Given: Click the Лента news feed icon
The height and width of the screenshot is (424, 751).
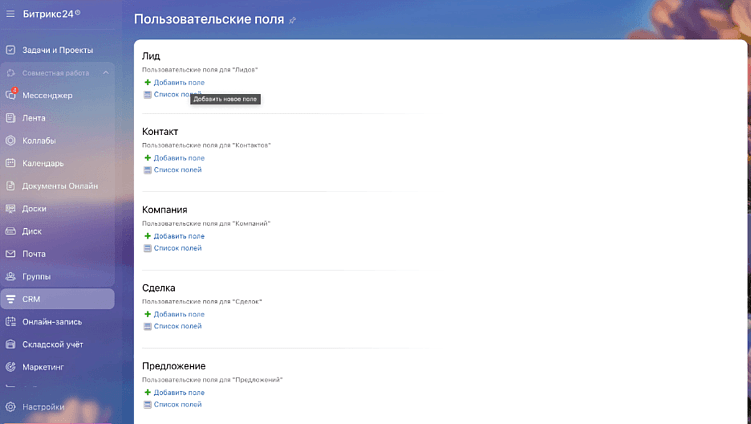Looking at the screenshot, I should [x=11, y=118].
